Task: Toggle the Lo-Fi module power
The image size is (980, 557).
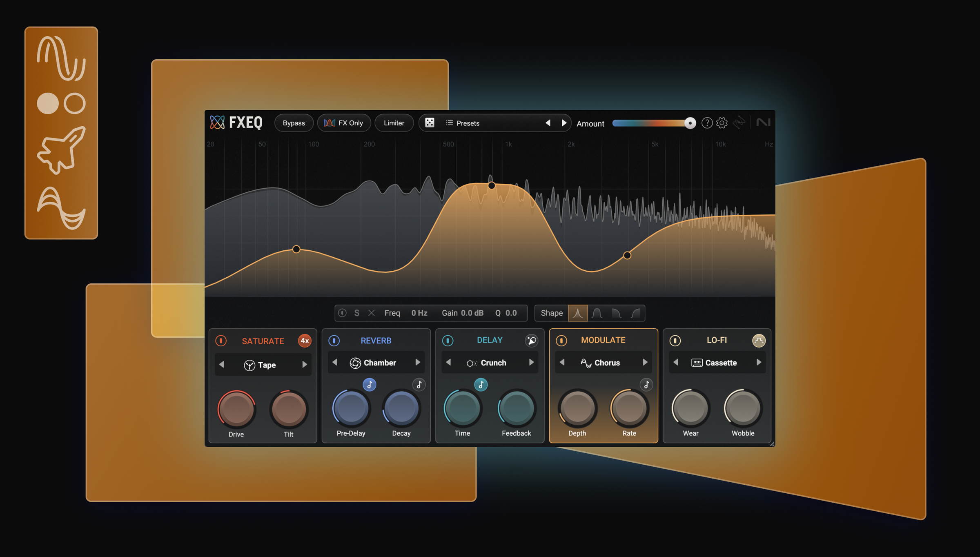Action: [x=675, y=341]
